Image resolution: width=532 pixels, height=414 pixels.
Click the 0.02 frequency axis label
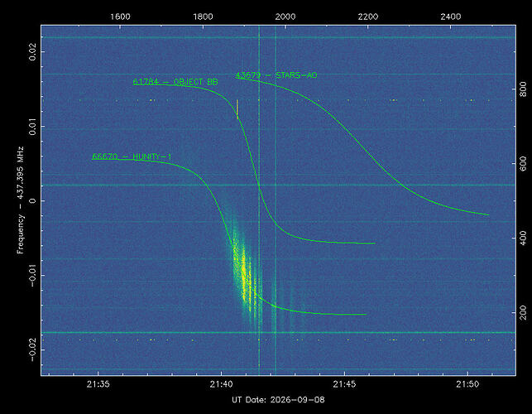(x=32, y=52)
